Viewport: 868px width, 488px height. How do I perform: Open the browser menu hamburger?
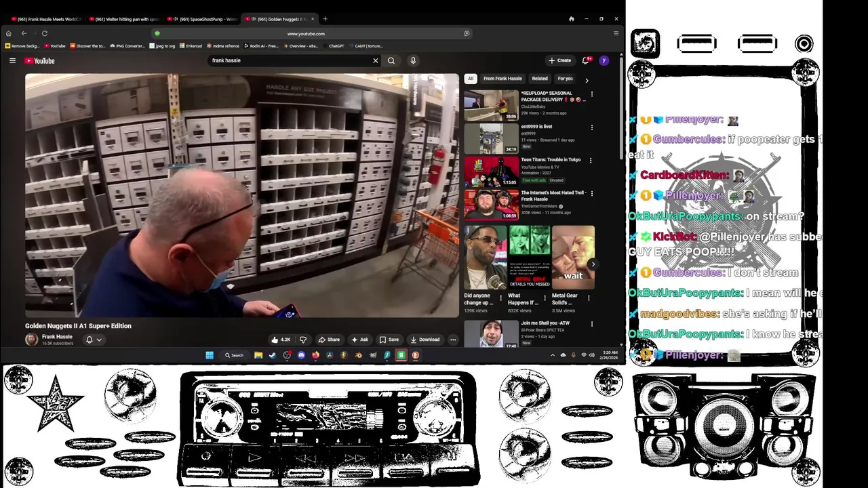point(616,33)
